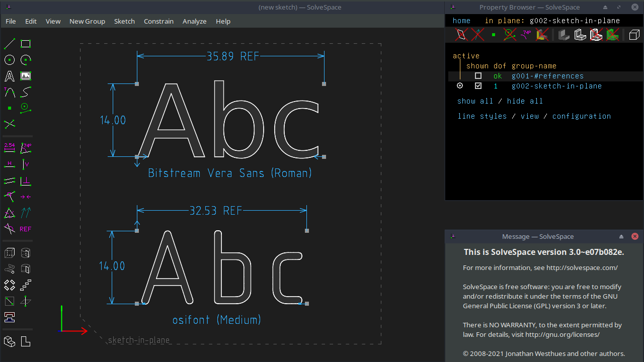Open the Constrain menu
This screenshot has width=644, height=362.
(158, 21)
